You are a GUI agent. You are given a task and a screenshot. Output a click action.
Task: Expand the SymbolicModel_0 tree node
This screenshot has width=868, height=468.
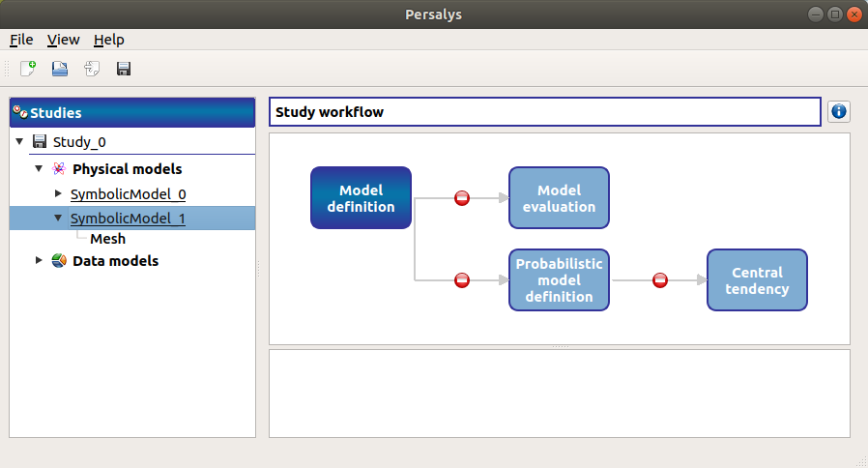click(x=58, y=194)
